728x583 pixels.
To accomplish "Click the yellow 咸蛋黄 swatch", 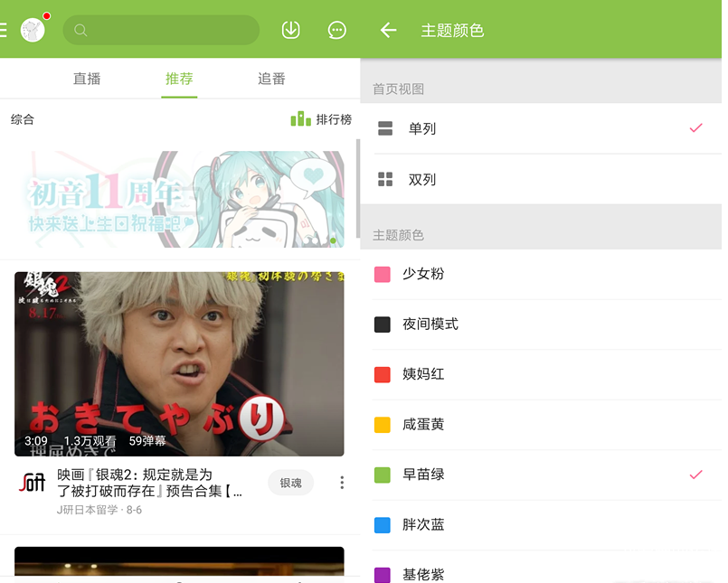I will pyautogui.click(x=383, y=425).
